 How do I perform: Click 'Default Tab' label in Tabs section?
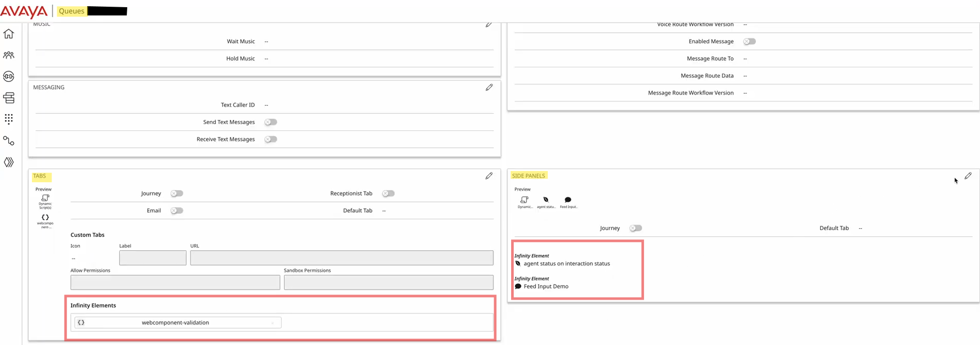tap(358, 211)
